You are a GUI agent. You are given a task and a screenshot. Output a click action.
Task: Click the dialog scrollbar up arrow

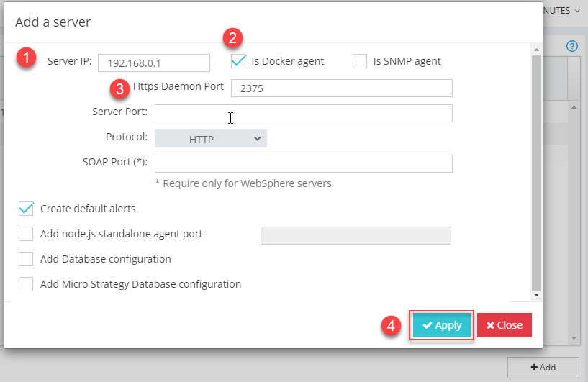536,49
